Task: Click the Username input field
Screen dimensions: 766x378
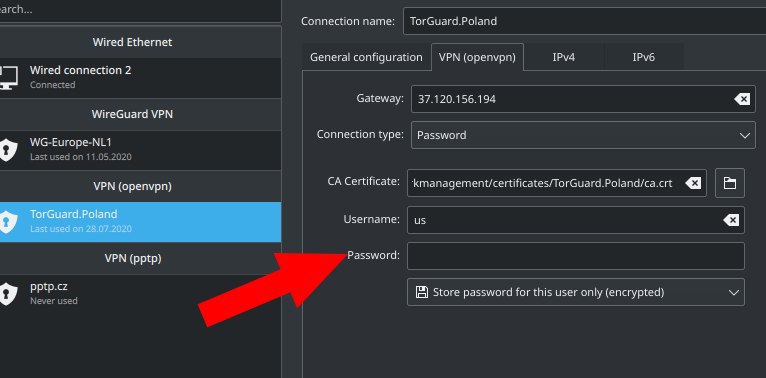Action: (576, 220)
